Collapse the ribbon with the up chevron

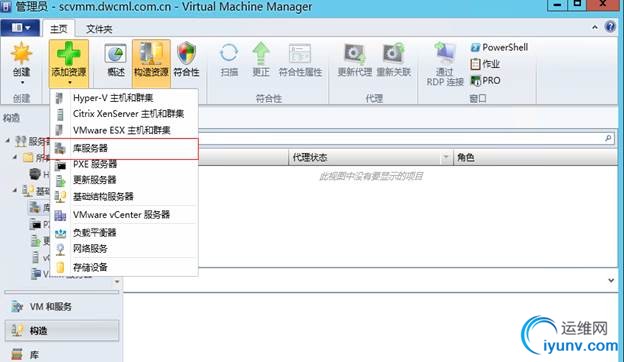point(595,27)
